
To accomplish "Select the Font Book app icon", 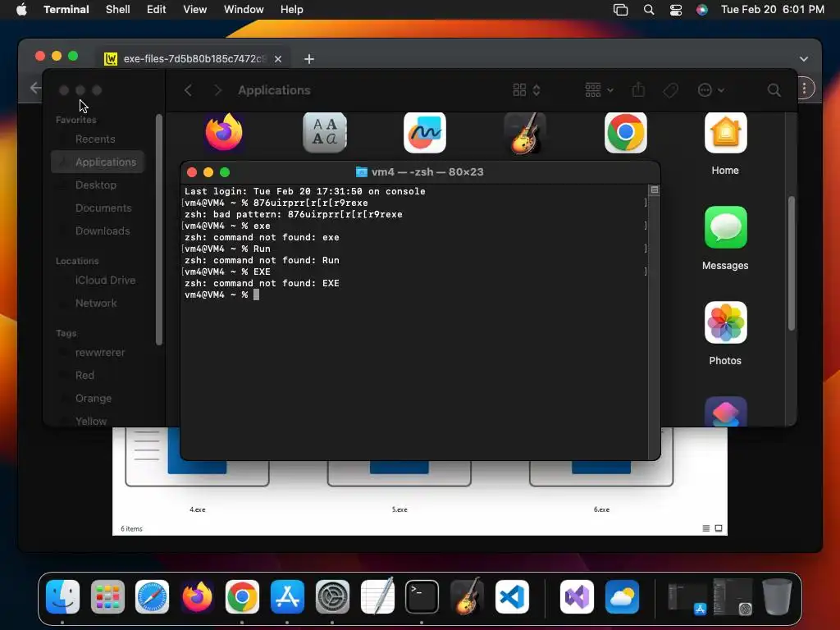I will 325,132.
